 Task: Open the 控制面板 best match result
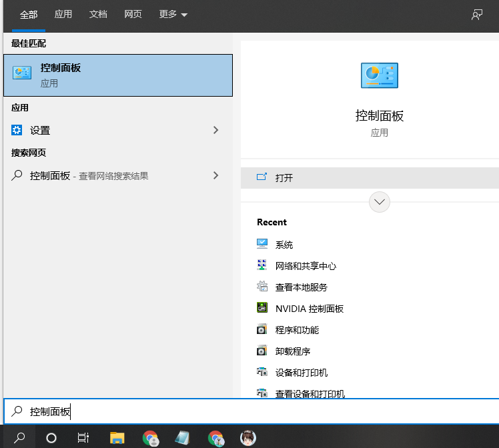(117, 75)
